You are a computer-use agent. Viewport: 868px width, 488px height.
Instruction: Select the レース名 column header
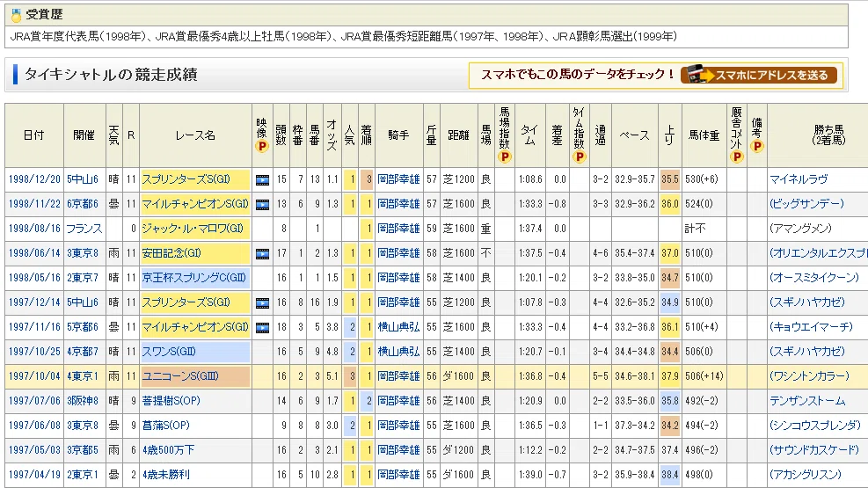pos(195,135)
